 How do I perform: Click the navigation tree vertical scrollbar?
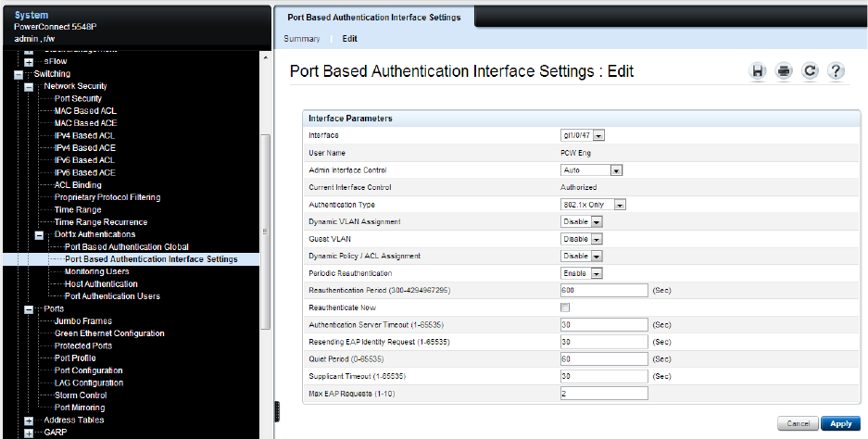[x=267, y=232]
